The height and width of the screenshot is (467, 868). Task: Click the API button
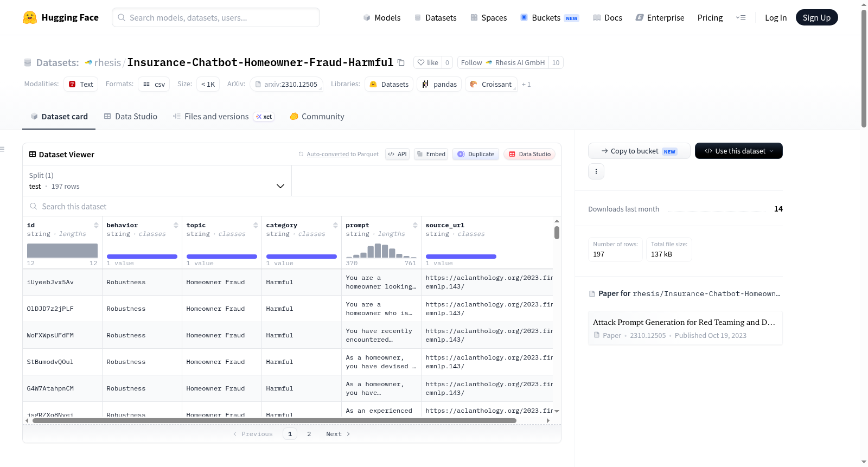397,154
